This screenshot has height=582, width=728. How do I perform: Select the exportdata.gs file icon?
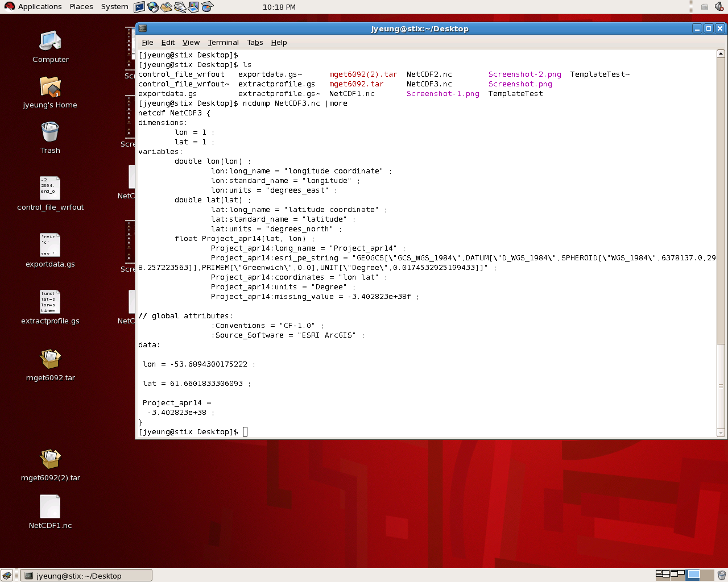[x=50, y=246]
